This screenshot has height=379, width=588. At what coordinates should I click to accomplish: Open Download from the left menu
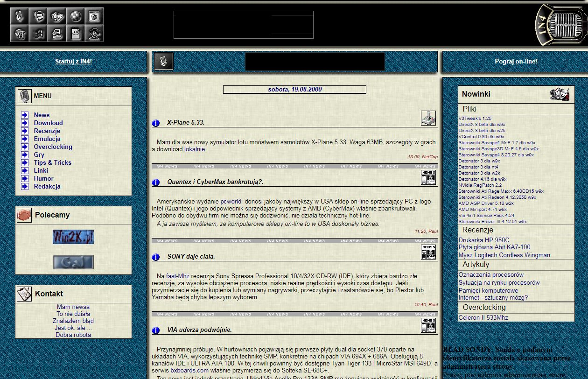coord(48,123)
